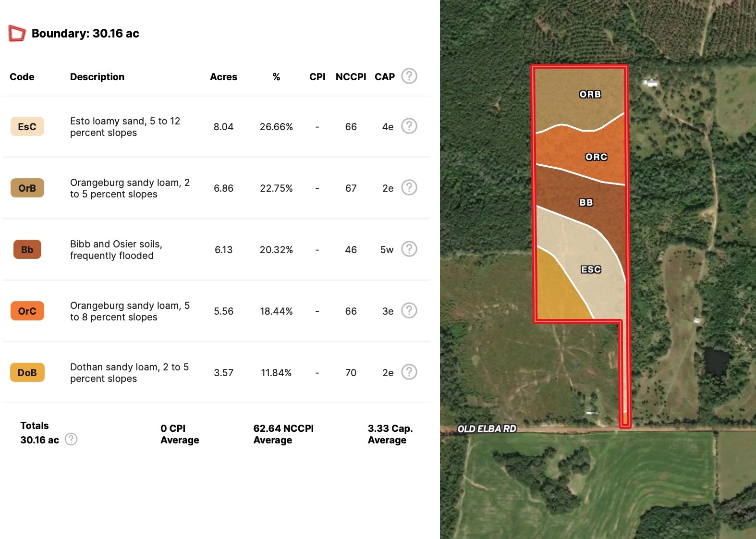Click the Totals 30.16 ac label
Image resolution: width=756 pixels, height=539 pixels.
pyautogui.click(x=39, y=433)
